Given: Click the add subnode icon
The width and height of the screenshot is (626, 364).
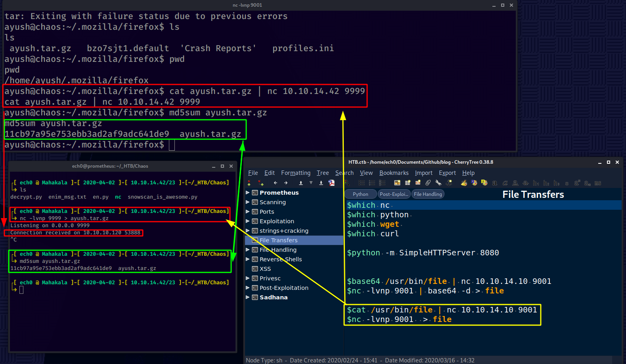Looking at the screenshot, I should 261,183.
